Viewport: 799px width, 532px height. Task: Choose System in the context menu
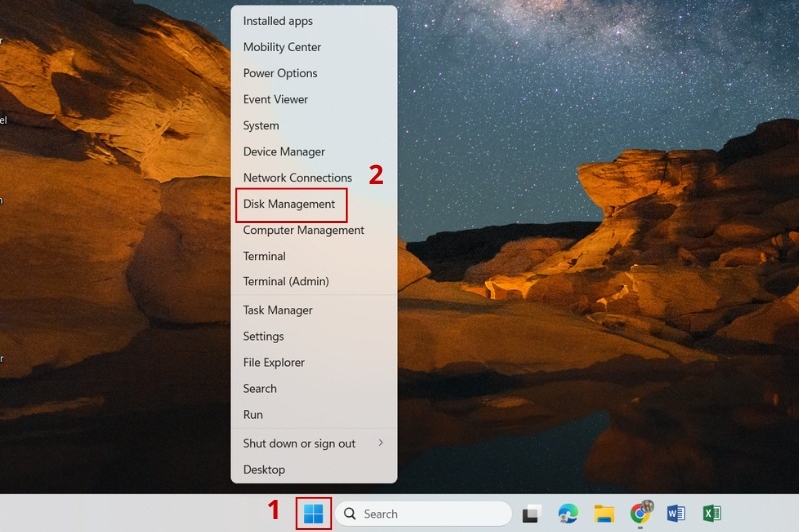click(314, 125)
